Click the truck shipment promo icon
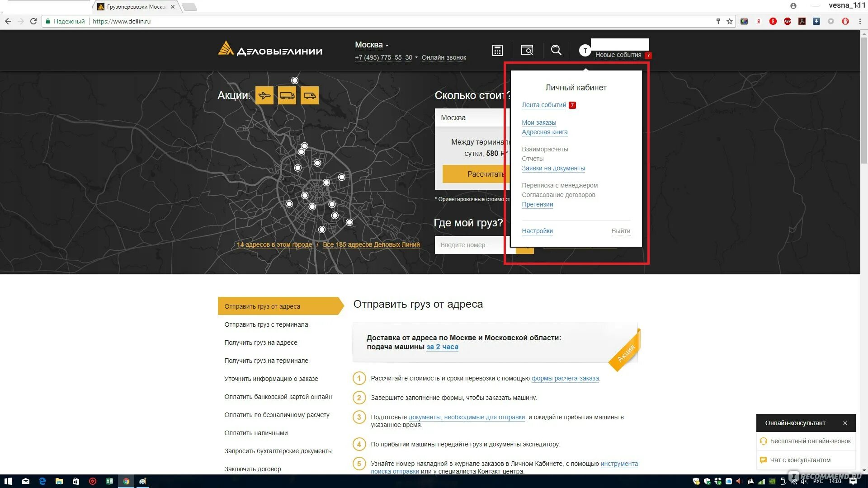This screenshot has width=868, height=488. (287, 96)
